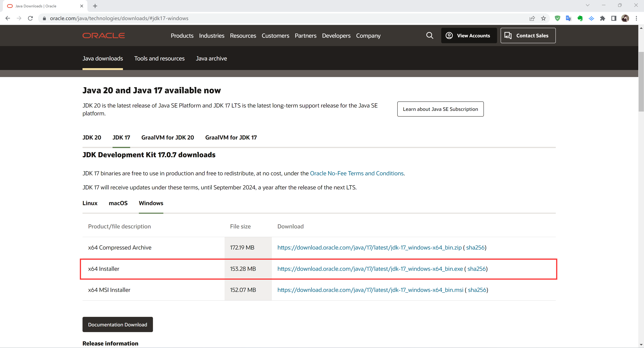Select the Java downloads tab
644x348 pixels.
(102, 58)
